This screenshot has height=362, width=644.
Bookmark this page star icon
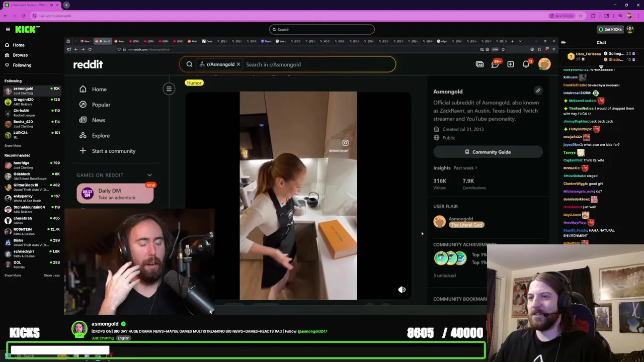[x=580, y=16]
